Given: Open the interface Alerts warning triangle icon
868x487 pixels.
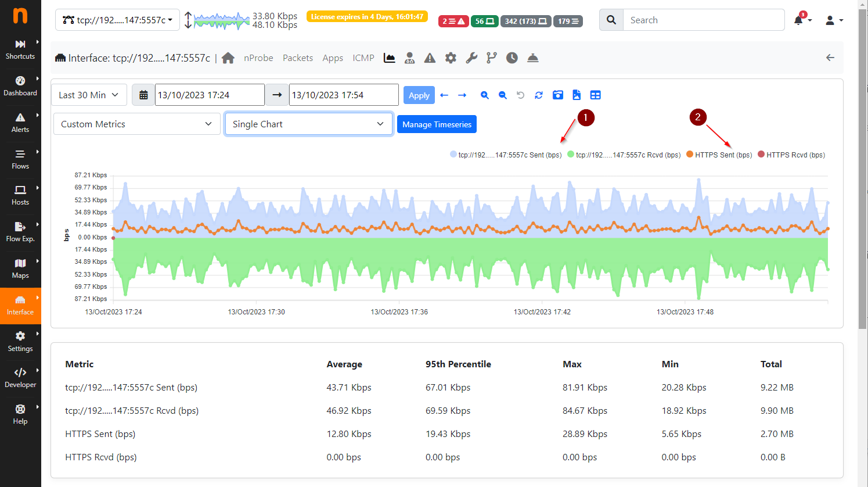Looking at the screenshot, I should tap(430, 58).
